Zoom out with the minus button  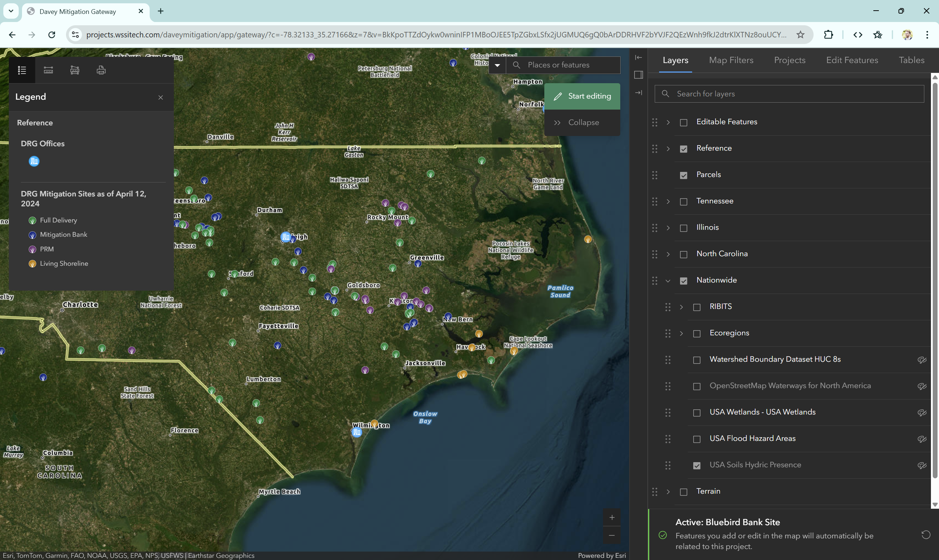[612, 535]
